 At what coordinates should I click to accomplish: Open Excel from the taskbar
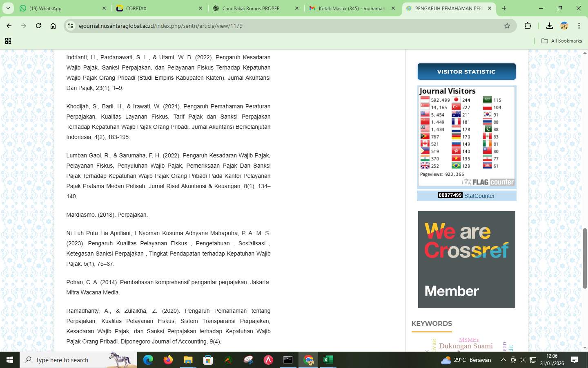[x=328, y=360]
